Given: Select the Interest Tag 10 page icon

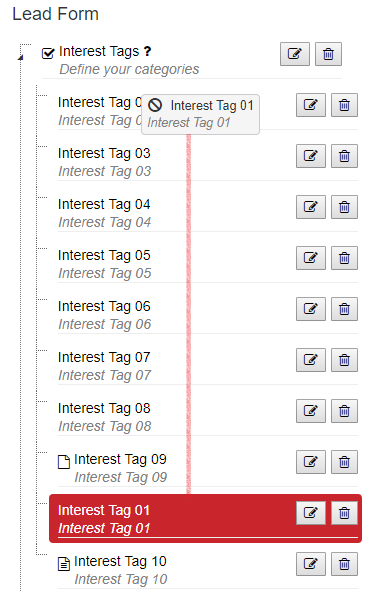Looking at the screenshot, I should tap(64, 564).
